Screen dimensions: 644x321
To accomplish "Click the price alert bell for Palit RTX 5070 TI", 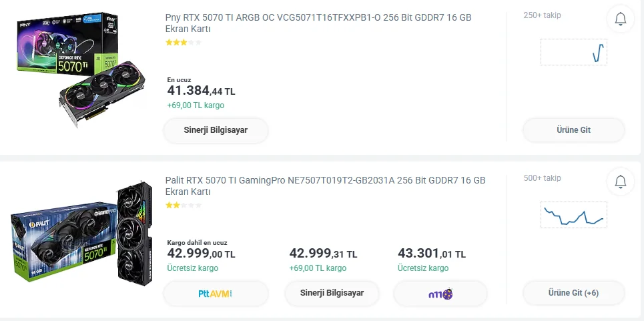I will tap(620, 181).
